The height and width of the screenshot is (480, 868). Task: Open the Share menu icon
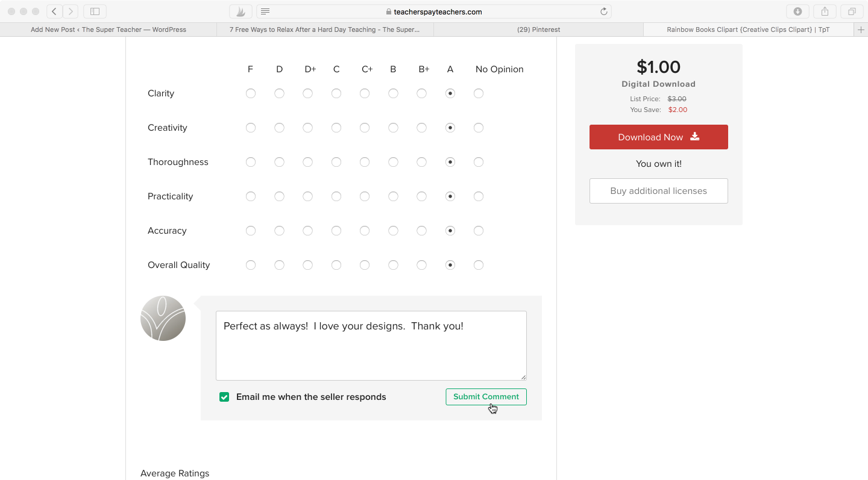[x=825, y=11]
